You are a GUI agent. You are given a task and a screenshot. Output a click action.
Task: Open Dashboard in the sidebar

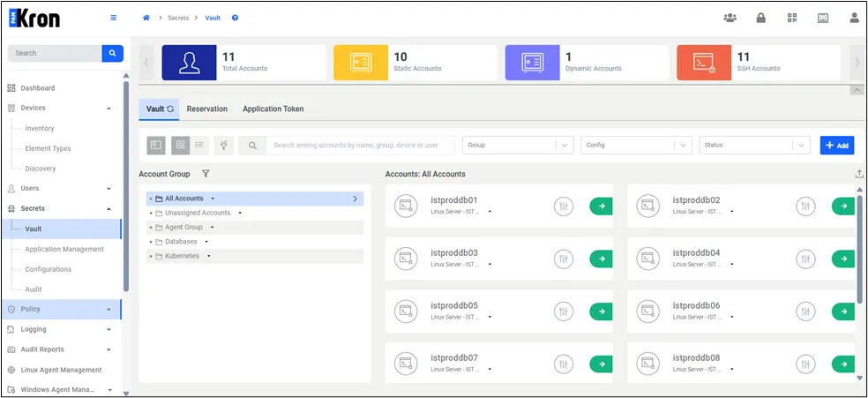(x=38, y=88)
